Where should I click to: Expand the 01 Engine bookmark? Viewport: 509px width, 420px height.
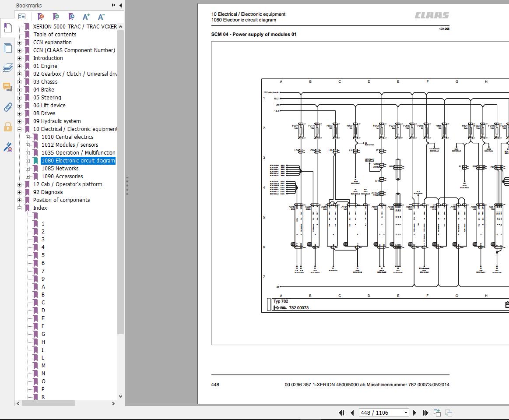20,66
